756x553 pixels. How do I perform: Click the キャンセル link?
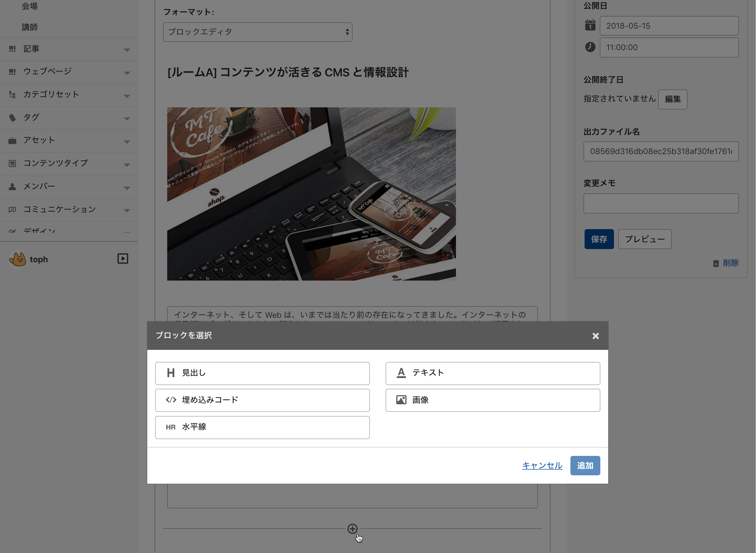click(542, 465)
